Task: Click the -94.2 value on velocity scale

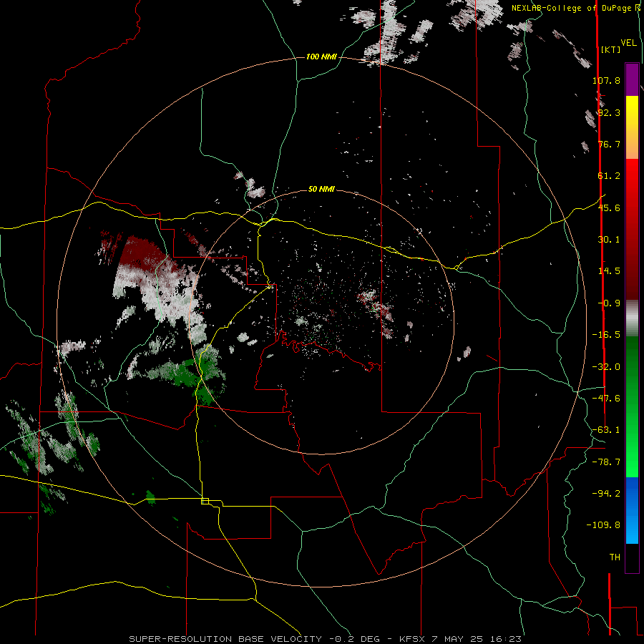Action: point(606,493)
